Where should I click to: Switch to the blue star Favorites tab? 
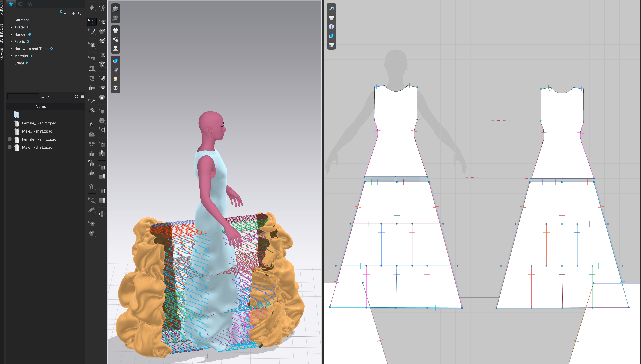11,4
